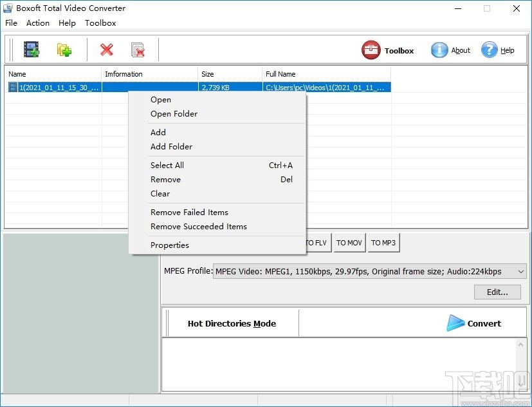Screen dimensions: 532x407
Task: Choose Properties from context menu
Action: tap(217, 245)
